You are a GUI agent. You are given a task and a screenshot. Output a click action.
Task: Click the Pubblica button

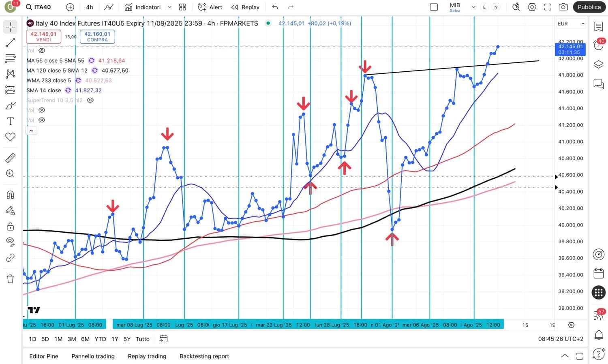click(589, 7)
